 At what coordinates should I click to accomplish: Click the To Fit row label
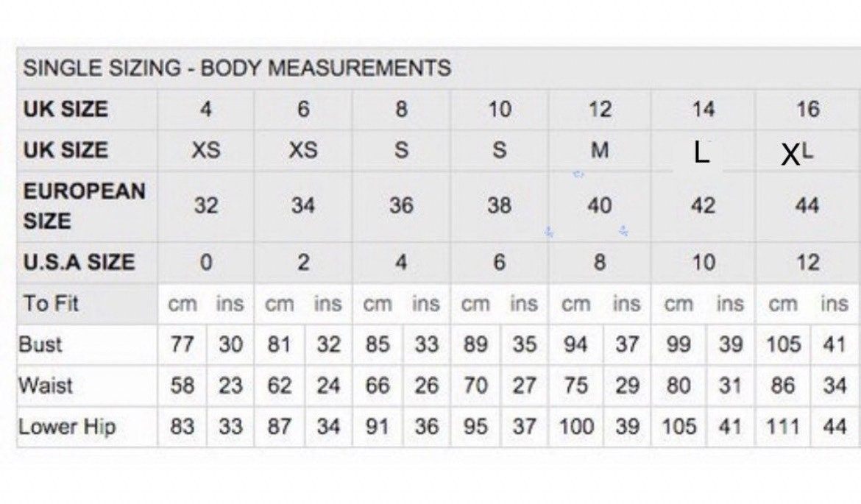(51, 304)
